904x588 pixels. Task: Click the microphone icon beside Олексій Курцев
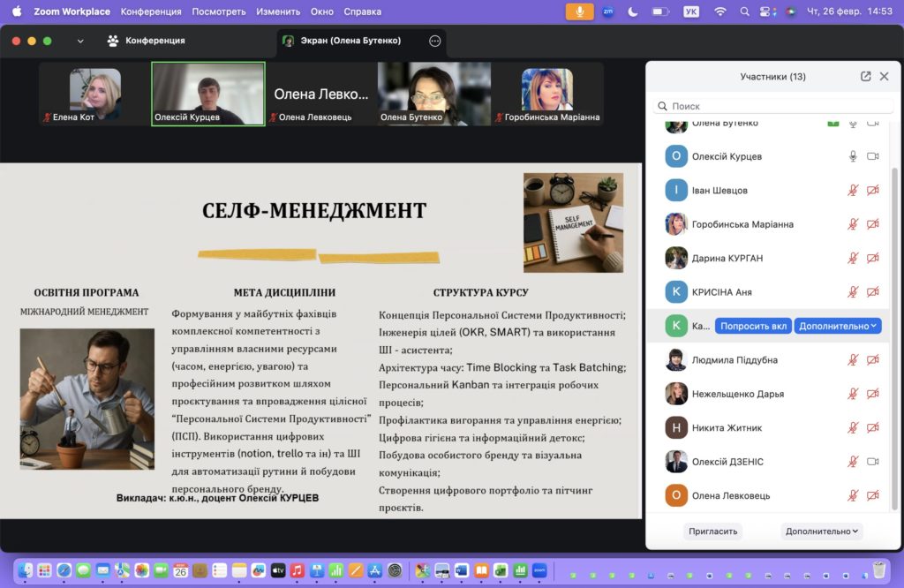coord(853,156)
